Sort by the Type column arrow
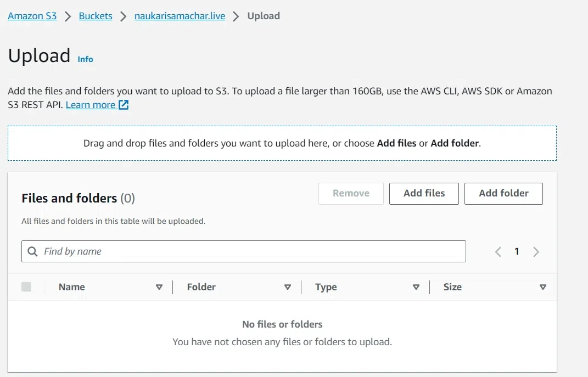588x377 pixels. 416,287
